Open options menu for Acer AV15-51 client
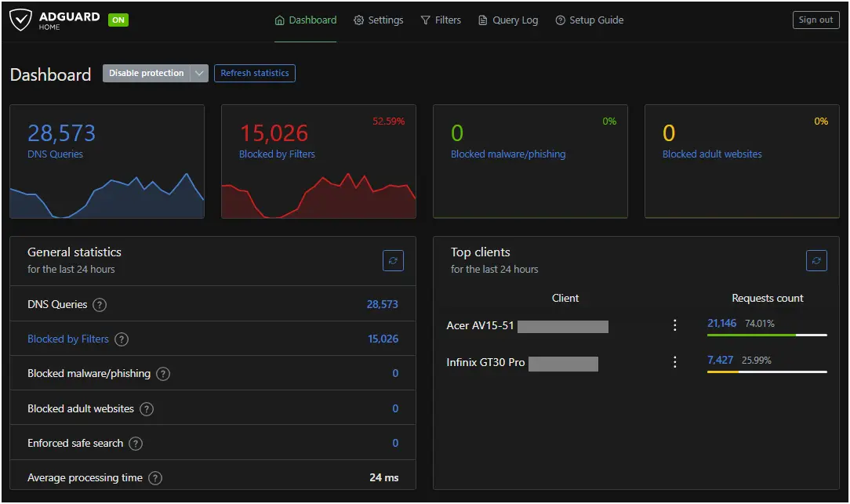Image resolution: width=850 pixels, height=504 pixels. (x=674, y=325)
